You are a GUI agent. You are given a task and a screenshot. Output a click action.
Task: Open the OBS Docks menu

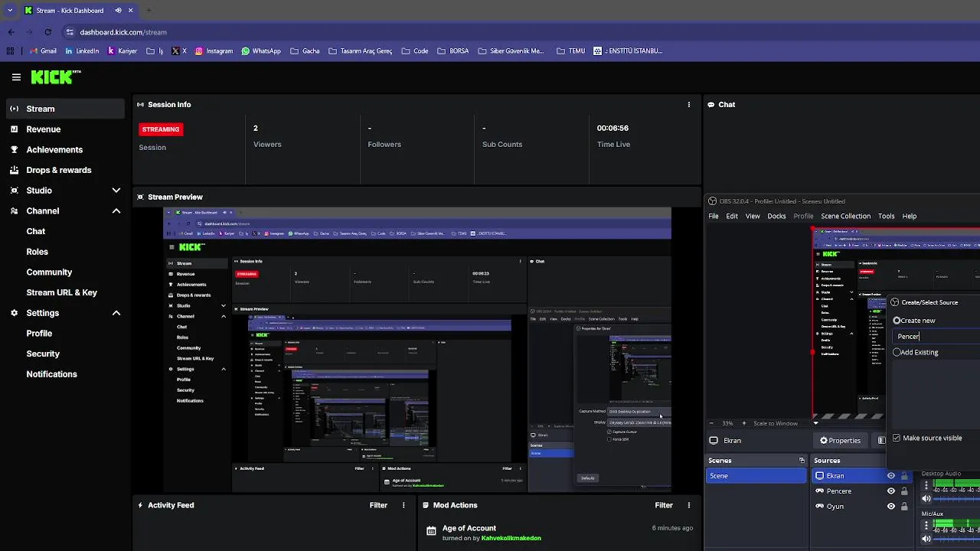[x=776, y=217]
